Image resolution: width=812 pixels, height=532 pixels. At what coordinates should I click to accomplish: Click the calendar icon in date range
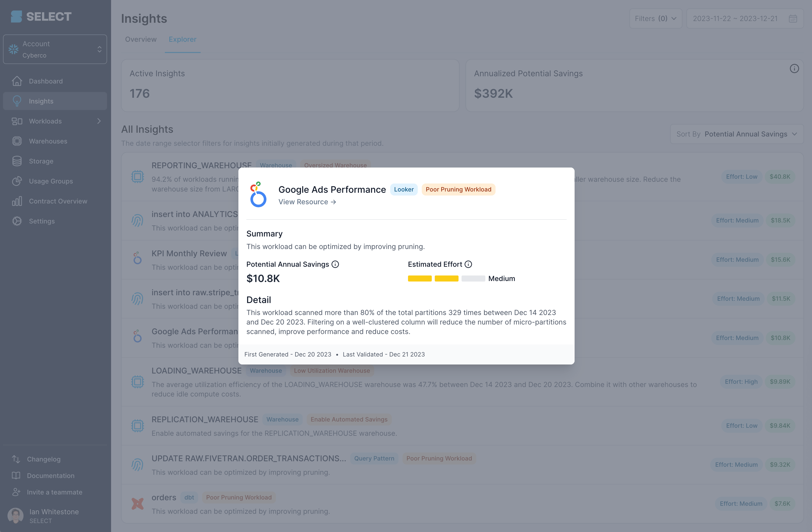click(x=793, y=18)
